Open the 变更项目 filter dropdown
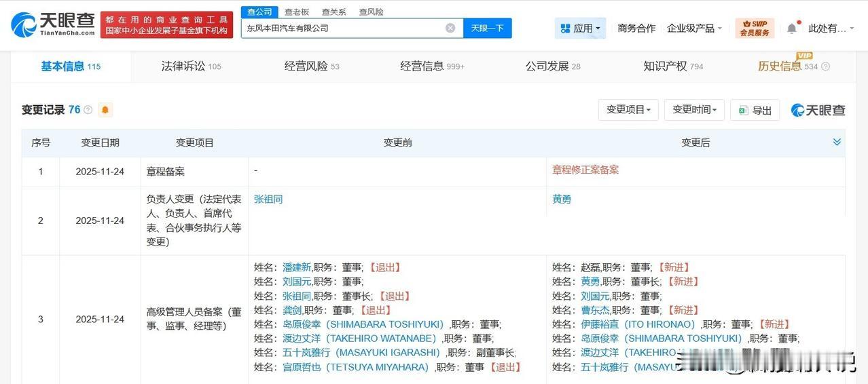Viewport: 868px width, 384px height. click(x=628, y=110)
